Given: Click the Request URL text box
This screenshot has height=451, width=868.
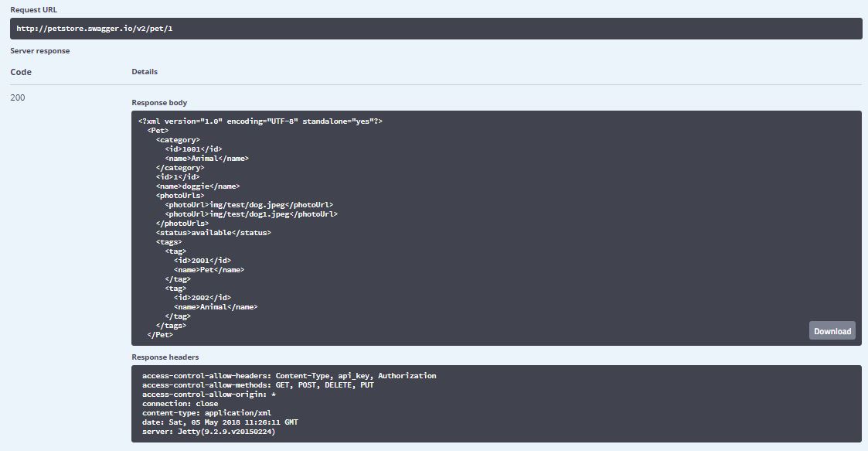Looking at the screenshot, I should (435, 29).
